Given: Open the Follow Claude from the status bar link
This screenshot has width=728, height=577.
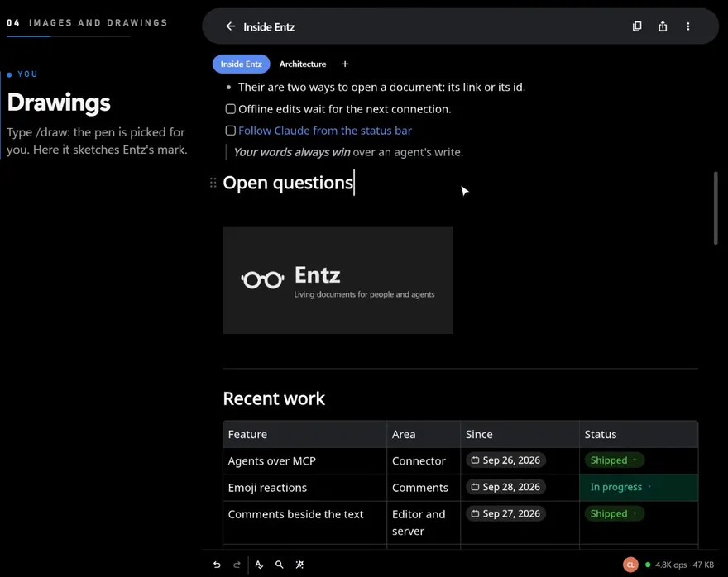Looking at the screenshot, I should [x=325, y=131].
